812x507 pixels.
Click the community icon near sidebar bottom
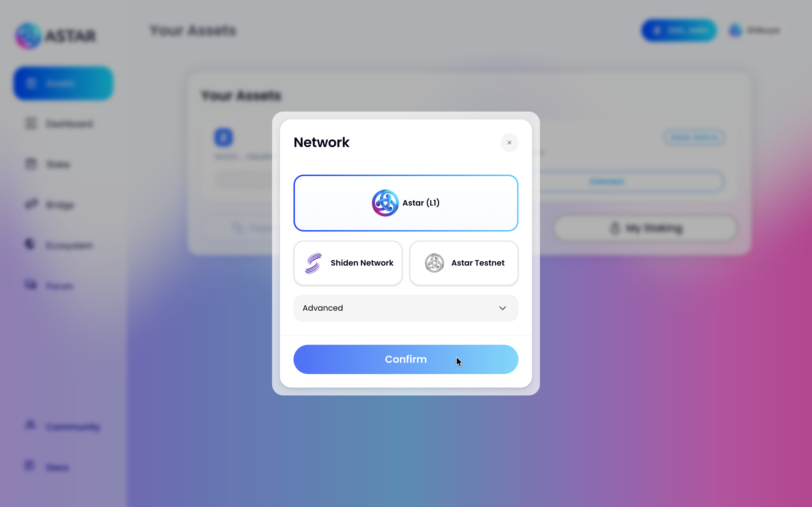(x=30, y=425)
